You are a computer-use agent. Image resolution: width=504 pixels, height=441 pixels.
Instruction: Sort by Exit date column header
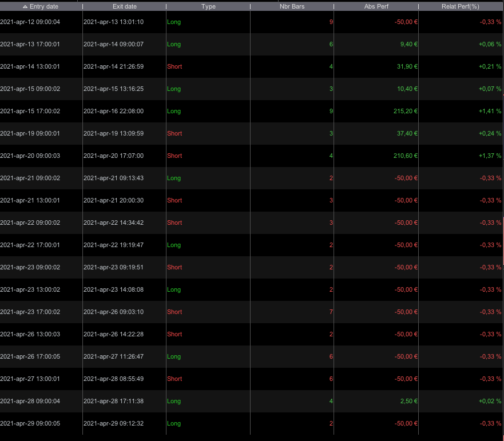pyautogui.click(x=124, y=6)
